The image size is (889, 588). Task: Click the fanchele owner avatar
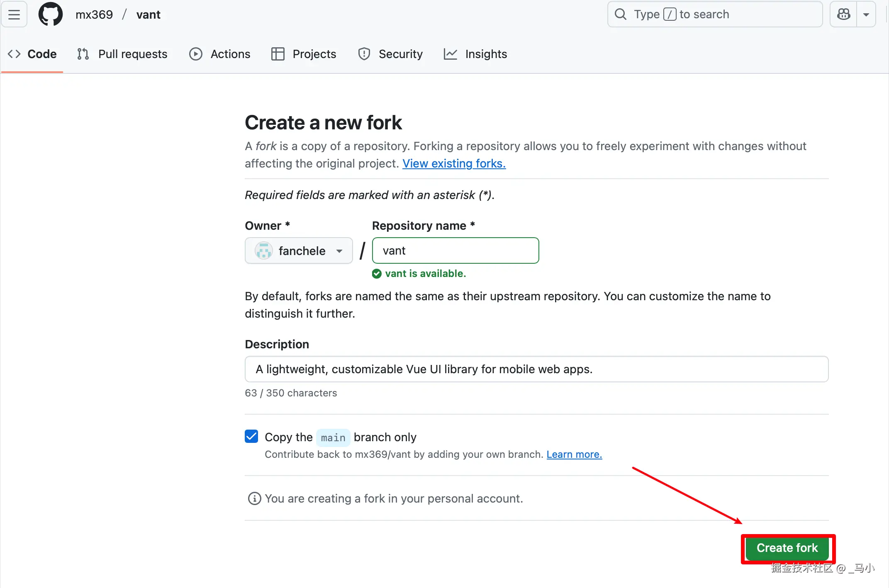point(263,251)
